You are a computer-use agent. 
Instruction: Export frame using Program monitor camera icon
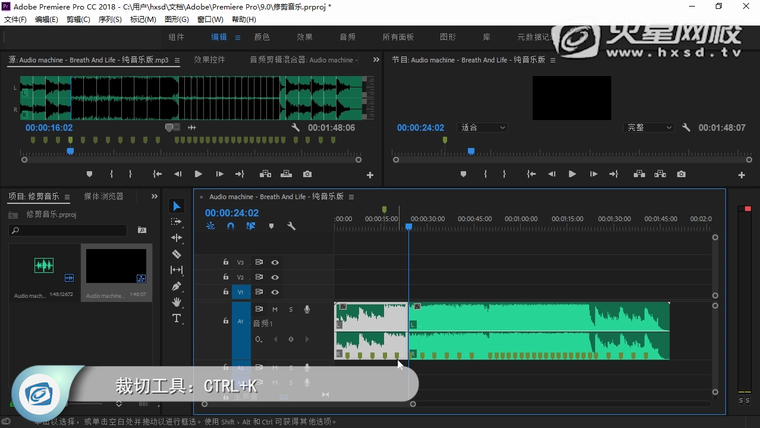tap(681, 174)
